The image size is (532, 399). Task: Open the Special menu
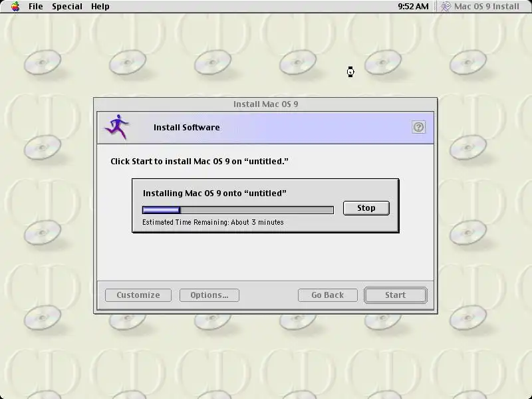[67, 7]
